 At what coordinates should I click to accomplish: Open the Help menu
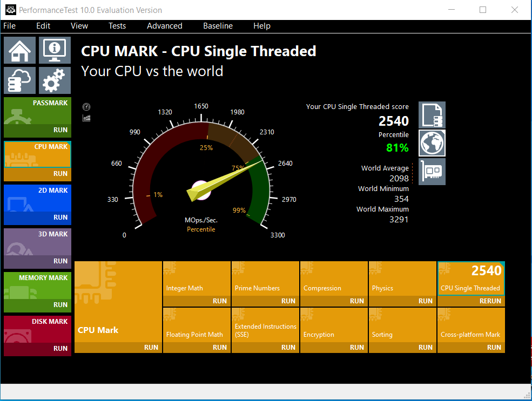262,26
